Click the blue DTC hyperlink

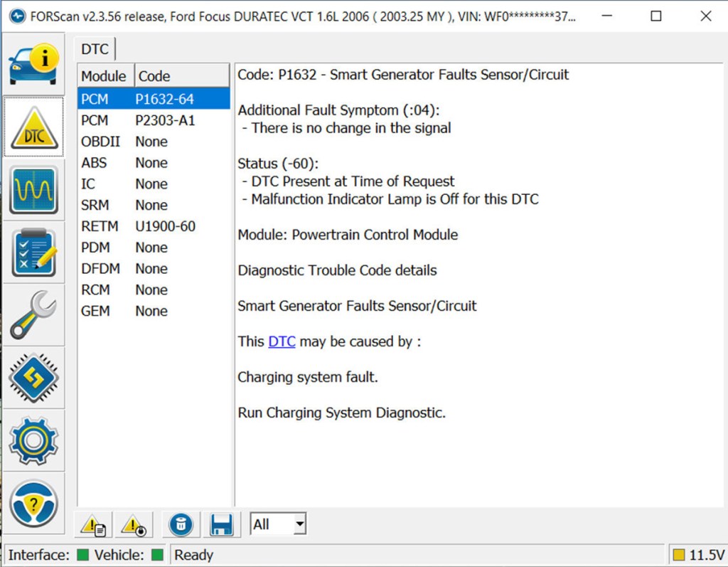282,341
